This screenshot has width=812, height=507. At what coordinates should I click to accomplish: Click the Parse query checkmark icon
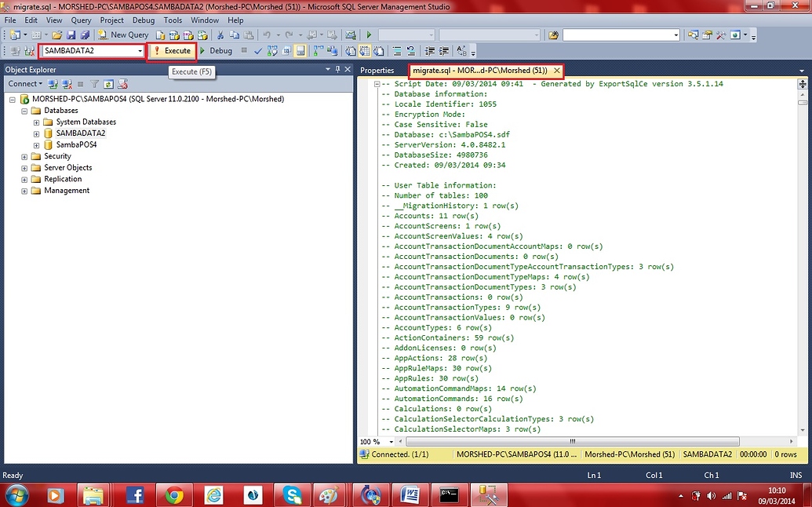(258, 50)
